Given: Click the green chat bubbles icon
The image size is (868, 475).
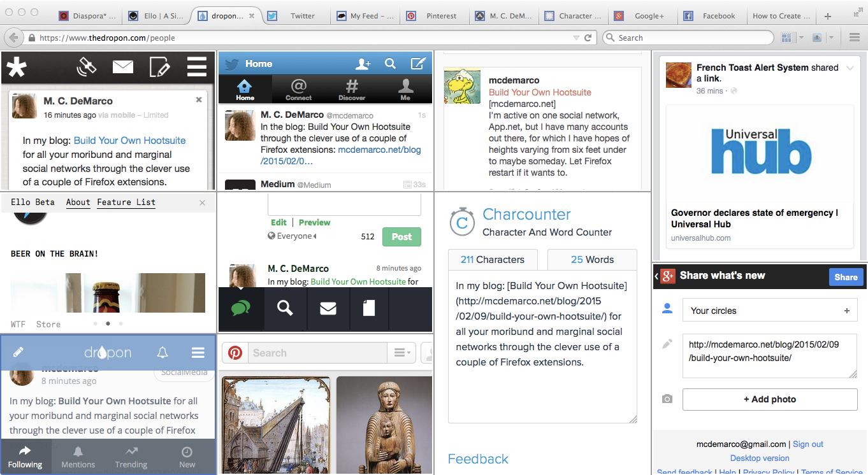Looking at the screenshot, I should pyautogui.click(x=241, y=309).
